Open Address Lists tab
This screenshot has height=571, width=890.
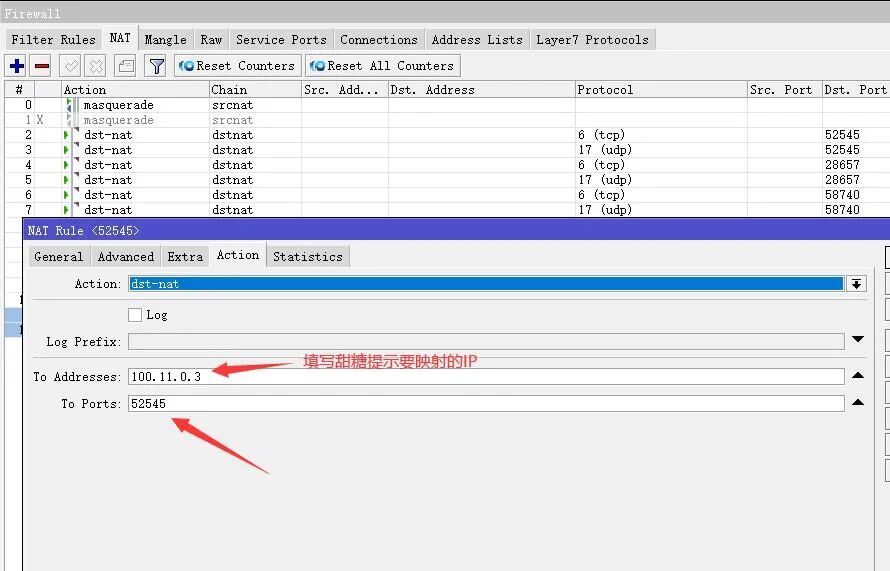(x=477, y=40)
